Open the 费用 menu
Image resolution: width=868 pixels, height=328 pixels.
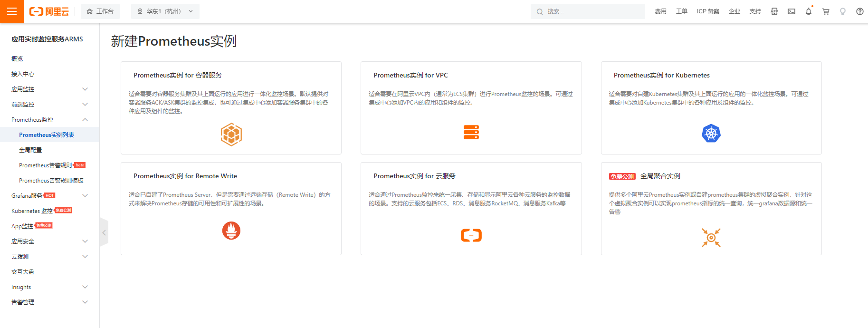coord(661,11)
